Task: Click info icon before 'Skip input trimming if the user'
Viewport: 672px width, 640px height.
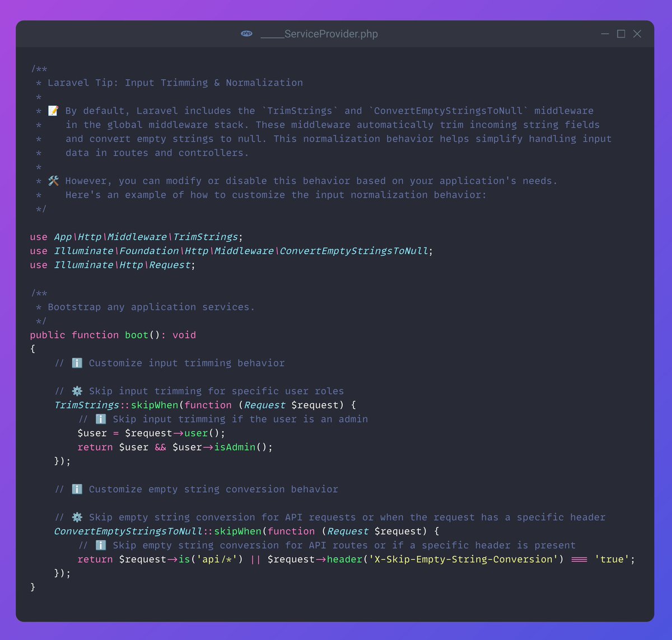Action: coord(101,419)
